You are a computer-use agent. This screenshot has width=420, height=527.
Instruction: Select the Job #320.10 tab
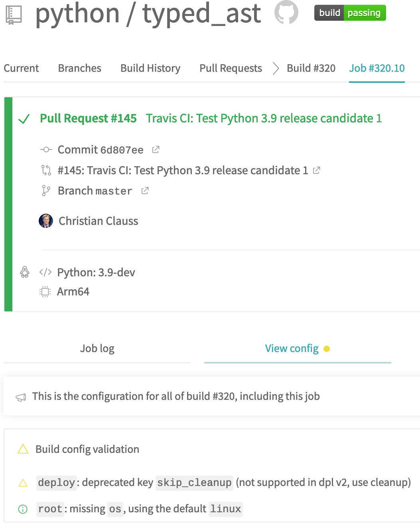(x=377, y=68)
